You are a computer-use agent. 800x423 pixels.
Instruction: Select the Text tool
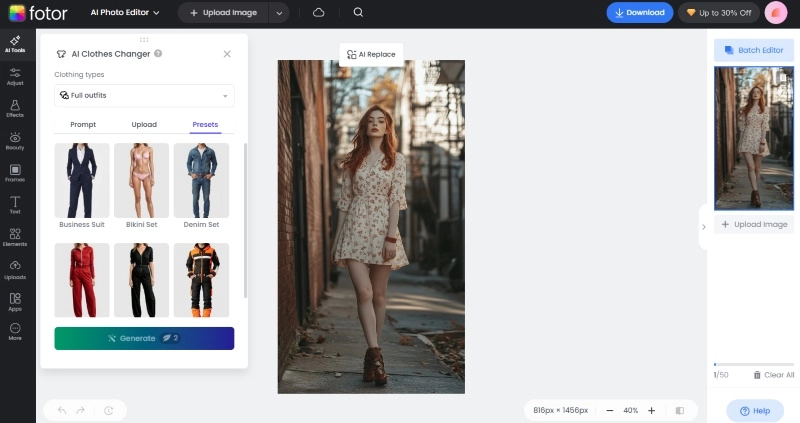tap(15, 205)
